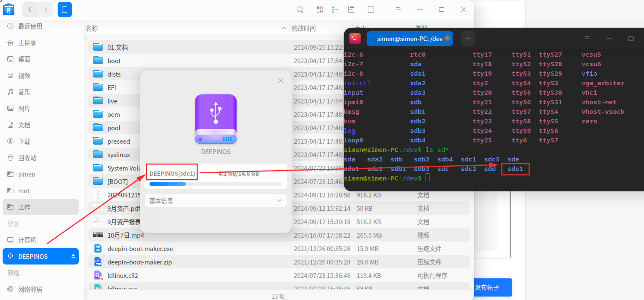Image resolution: width=644 pixels, height=300 pixels.
Task: Close the DEEPINOS properties dialog
Action: [281, 81]
